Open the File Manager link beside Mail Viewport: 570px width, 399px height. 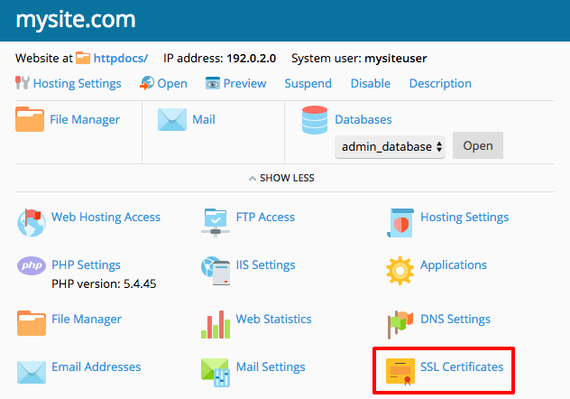pos(85,120)
